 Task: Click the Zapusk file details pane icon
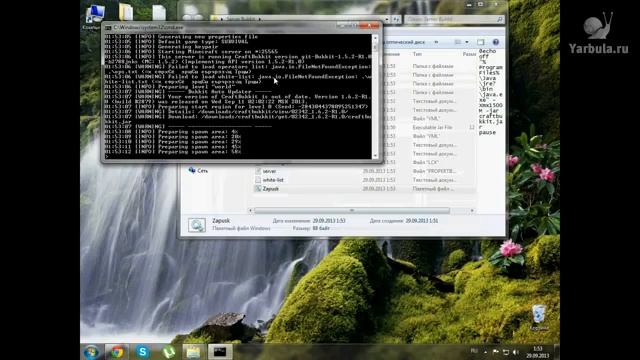tap(197, 224)
